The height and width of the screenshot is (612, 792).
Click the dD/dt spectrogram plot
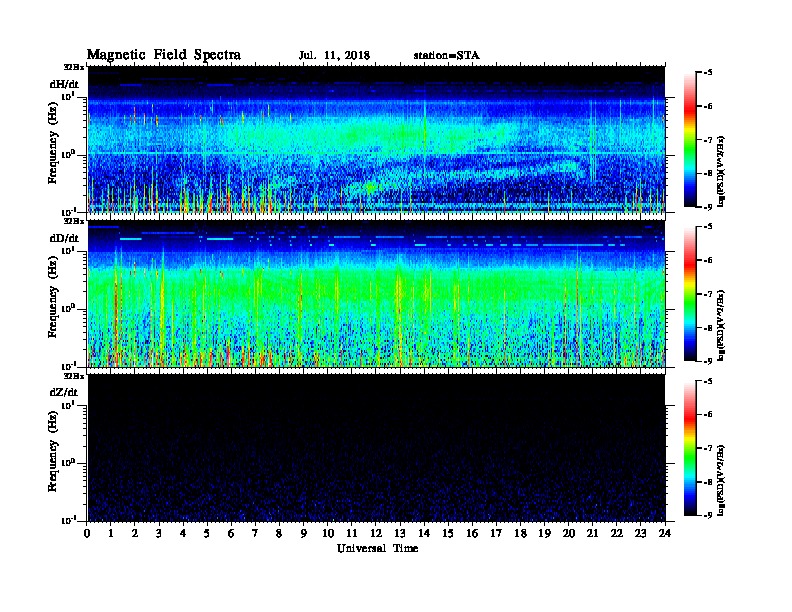click(x=376, y=294)
